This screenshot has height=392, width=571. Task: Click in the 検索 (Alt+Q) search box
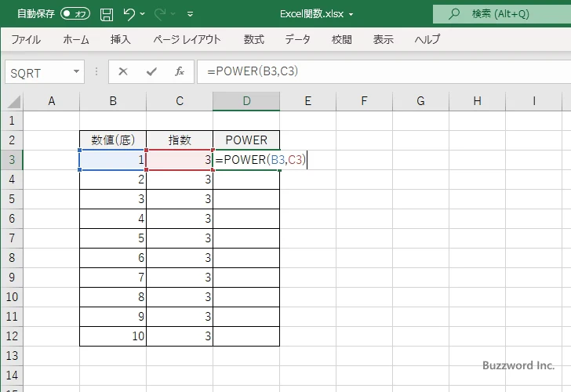(502, 14)
